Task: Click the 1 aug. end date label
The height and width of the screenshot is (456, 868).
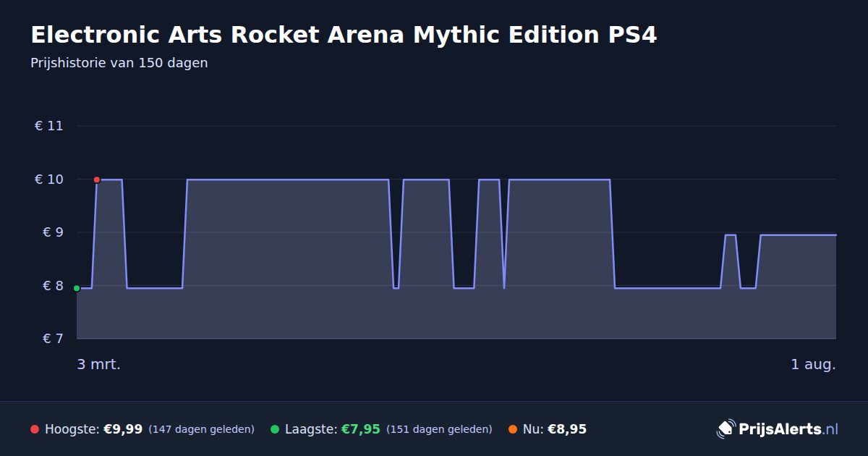Action: 813,365
